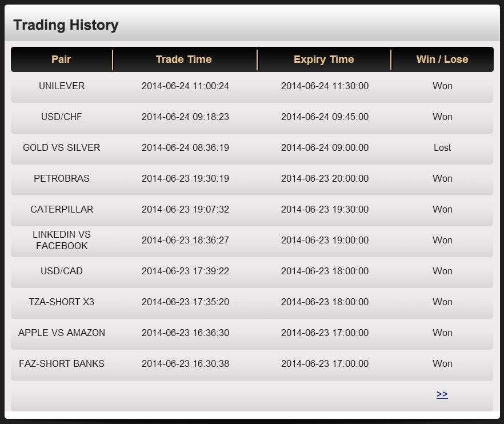Select expiry time 2014-06-23 20:00:00

(325, 178)
